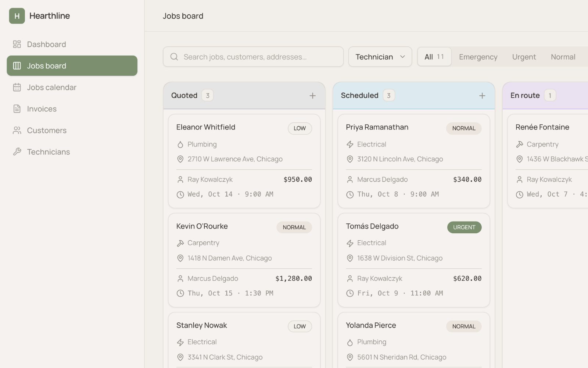
Task: Click the clock icon on Tomás Delgado's card
Action: tap(350, 293)
